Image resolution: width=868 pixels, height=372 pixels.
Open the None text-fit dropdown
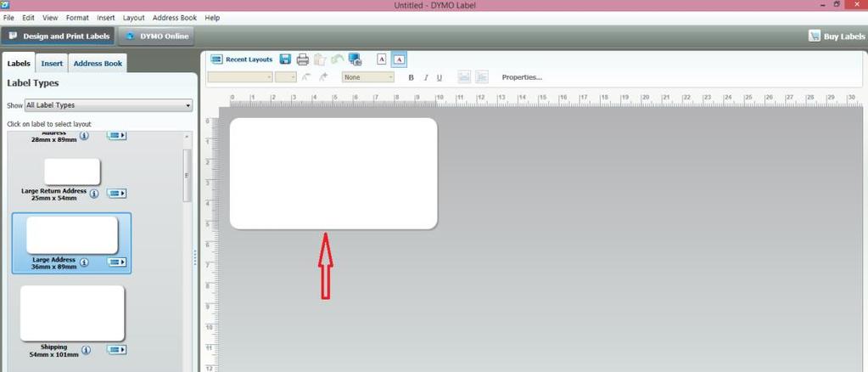click(368, 77)
